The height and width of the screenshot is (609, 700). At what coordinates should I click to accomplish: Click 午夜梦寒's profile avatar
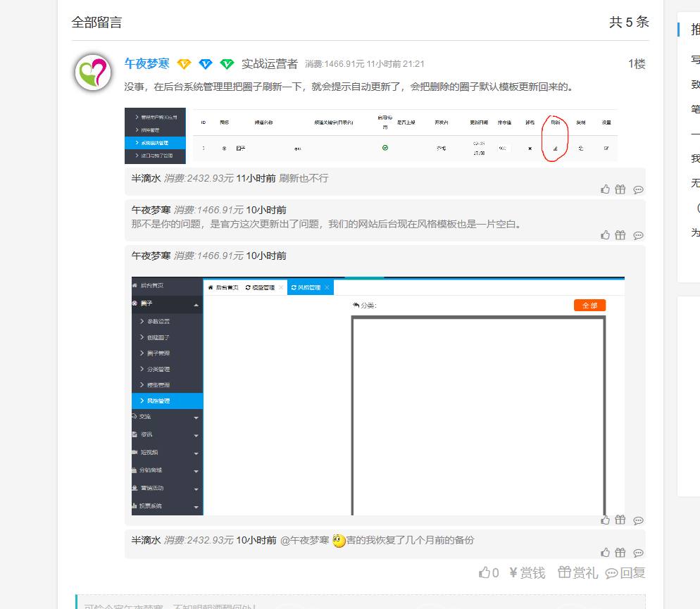(x=94, y=73)
